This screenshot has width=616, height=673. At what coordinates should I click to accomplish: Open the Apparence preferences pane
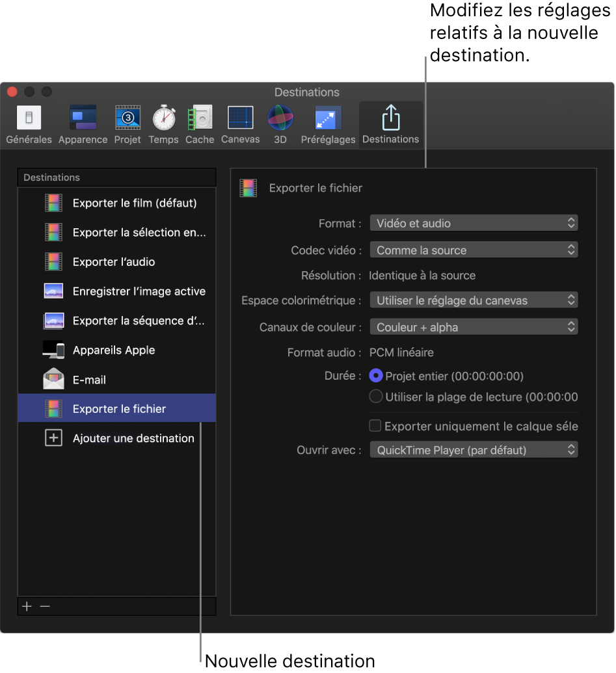[83, 124]
